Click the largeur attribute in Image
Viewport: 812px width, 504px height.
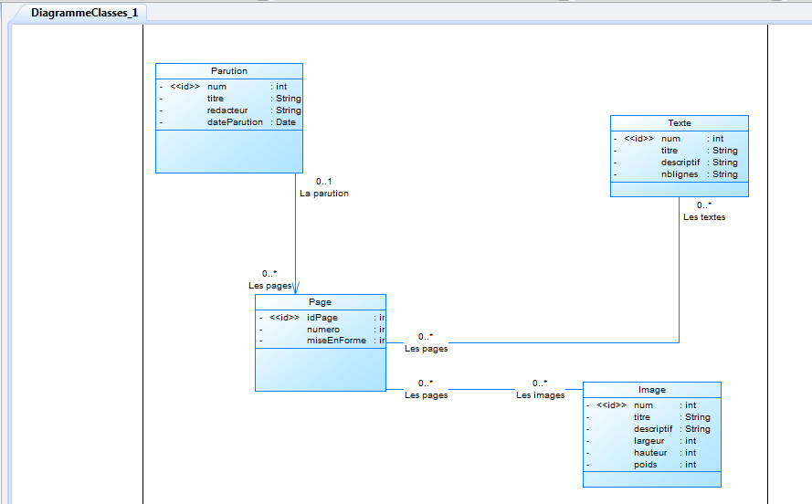[651, 441]
